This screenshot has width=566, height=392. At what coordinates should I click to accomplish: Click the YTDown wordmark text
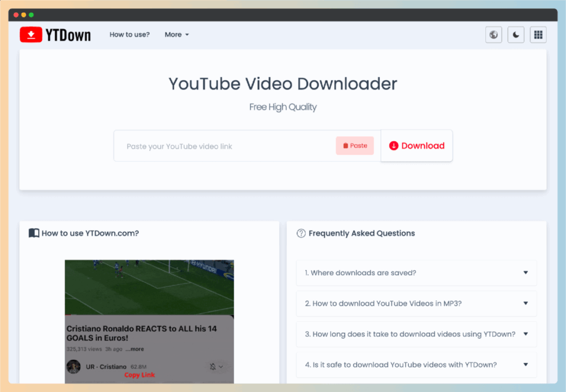click(68, 35)
